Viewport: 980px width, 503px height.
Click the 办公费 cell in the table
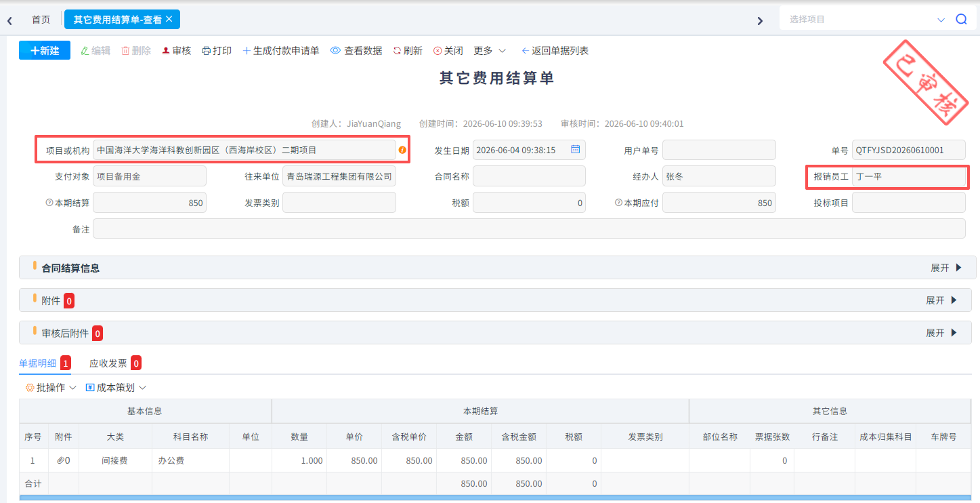tap(190, 460)
